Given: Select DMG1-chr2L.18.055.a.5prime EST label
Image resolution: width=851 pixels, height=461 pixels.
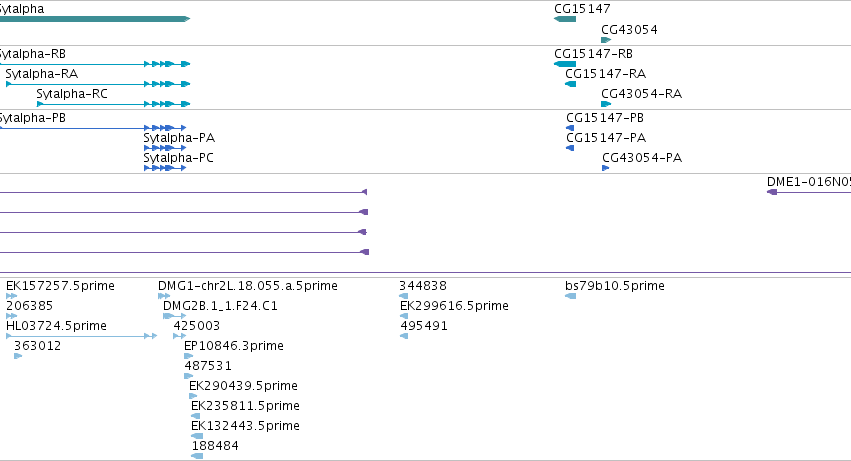Looking at the screenshot, I should 248,286.
